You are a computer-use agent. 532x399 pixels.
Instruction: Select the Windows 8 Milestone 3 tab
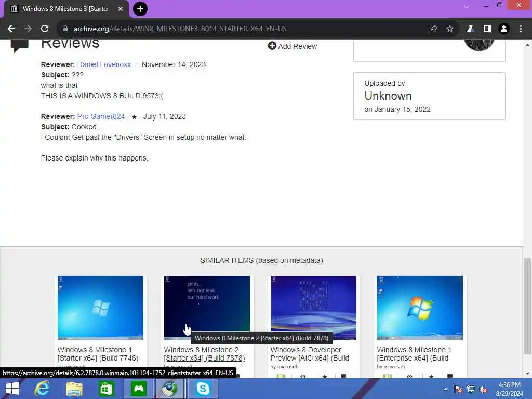pos(66,9)
